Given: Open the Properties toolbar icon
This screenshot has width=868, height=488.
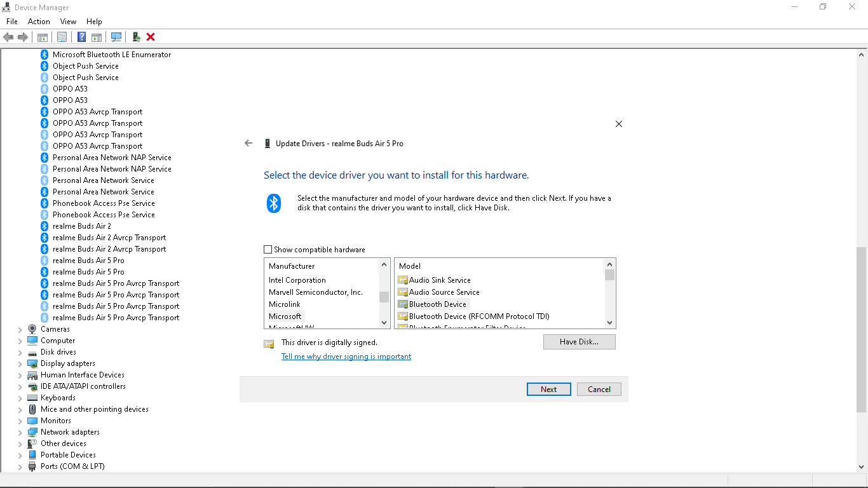Looking at the screenshot, I should pos(62,37).
